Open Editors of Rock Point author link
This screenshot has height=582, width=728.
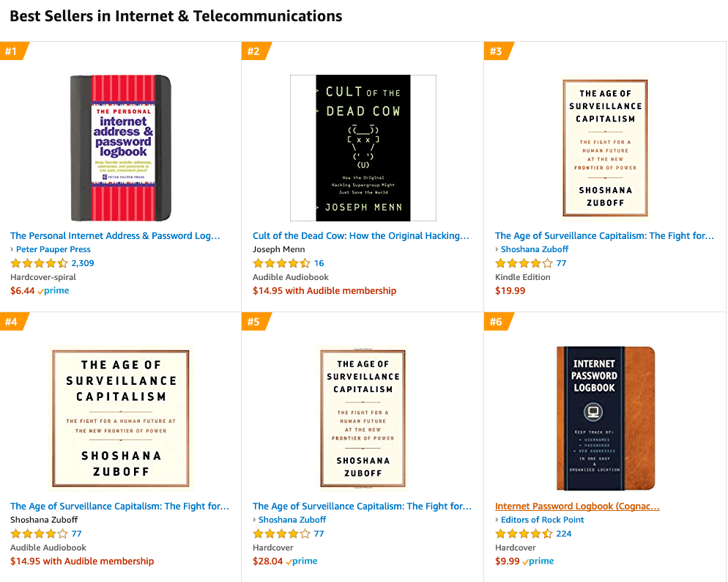(542, 520)
